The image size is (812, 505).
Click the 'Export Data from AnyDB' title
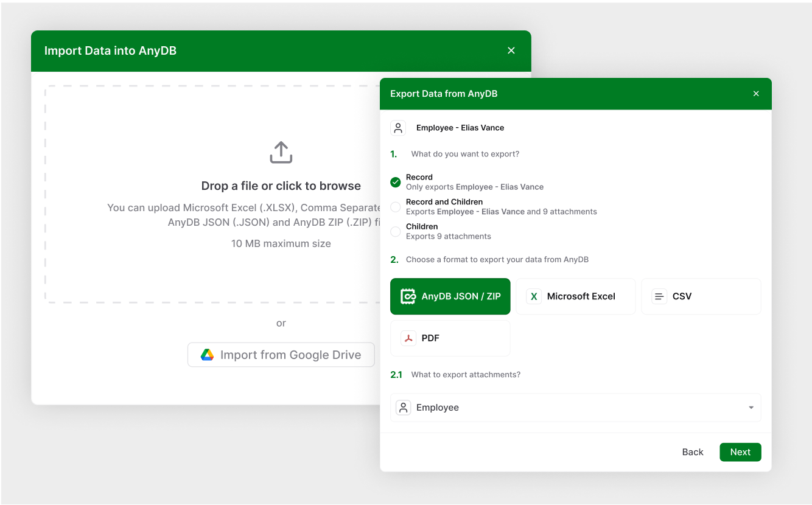(444, 94)
